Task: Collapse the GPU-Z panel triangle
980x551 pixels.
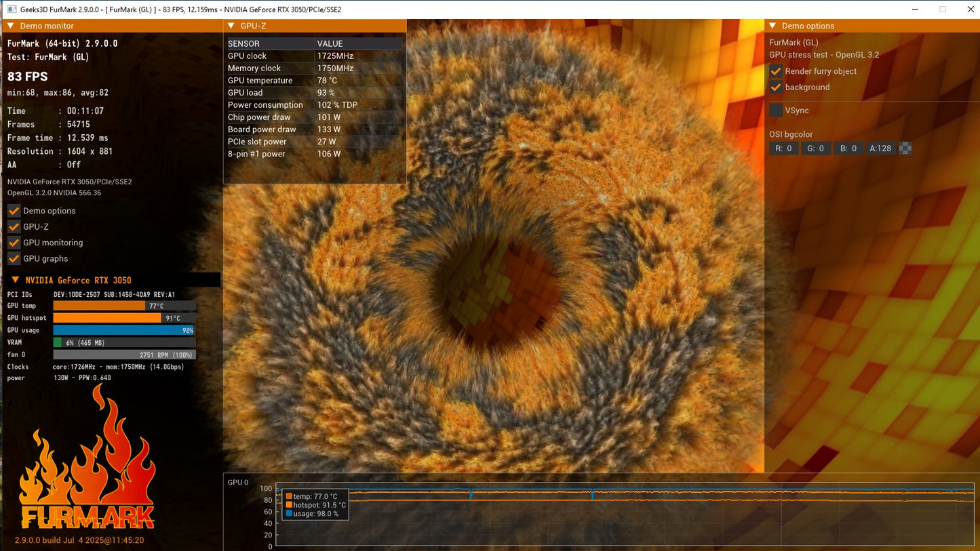Action: click(231, 26)
